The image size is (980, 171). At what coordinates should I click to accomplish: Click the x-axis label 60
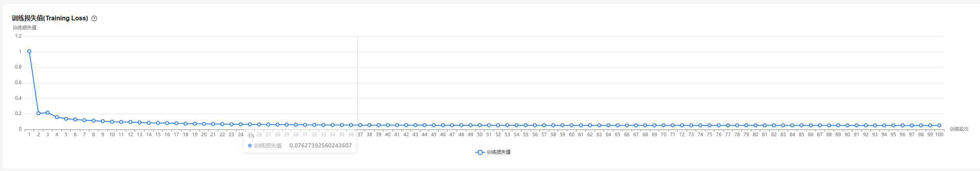point(571,135)
